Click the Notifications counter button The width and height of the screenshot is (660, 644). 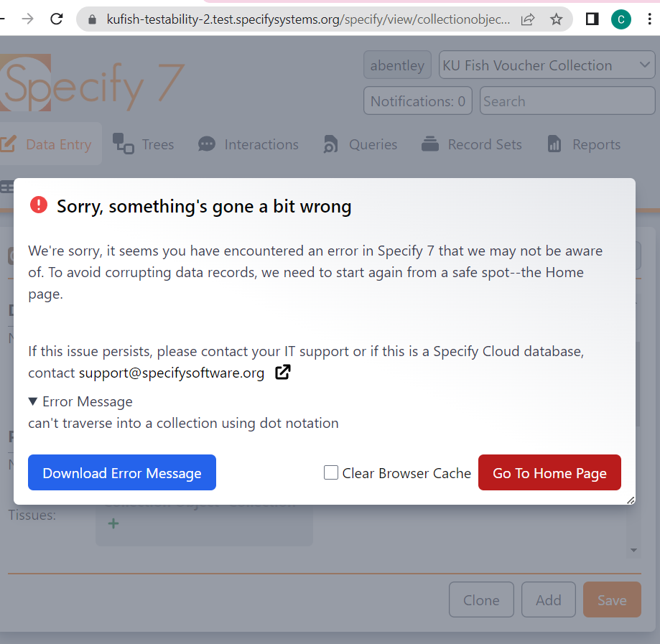pyautogui.click(x=417, y=101)
